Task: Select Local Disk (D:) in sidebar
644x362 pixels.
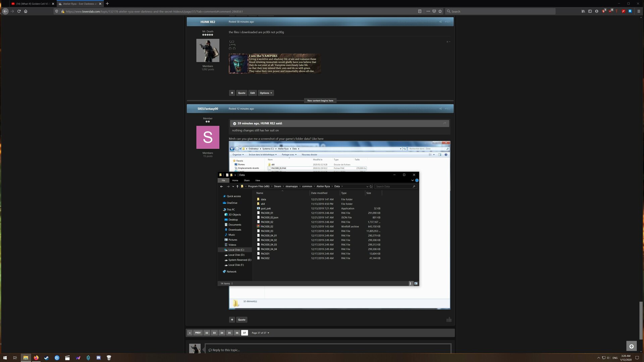Action: click(x=236, y=255)
